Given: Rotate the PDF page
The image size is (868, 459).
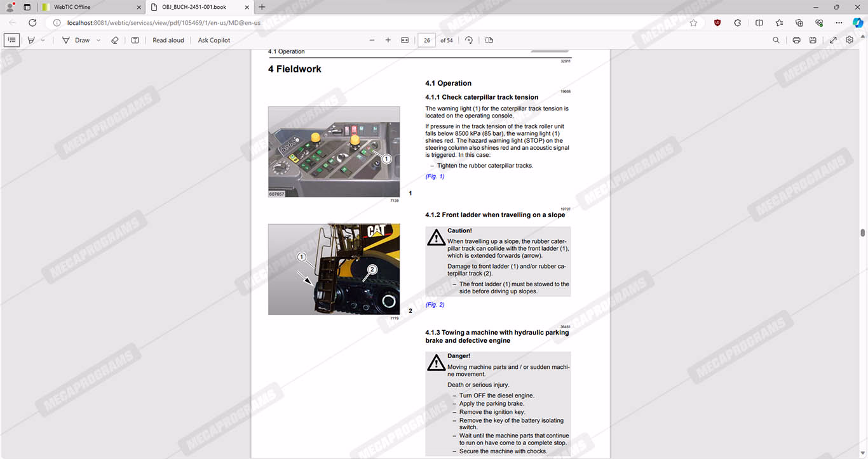Looking at the screenshot, I should [469, 40].
